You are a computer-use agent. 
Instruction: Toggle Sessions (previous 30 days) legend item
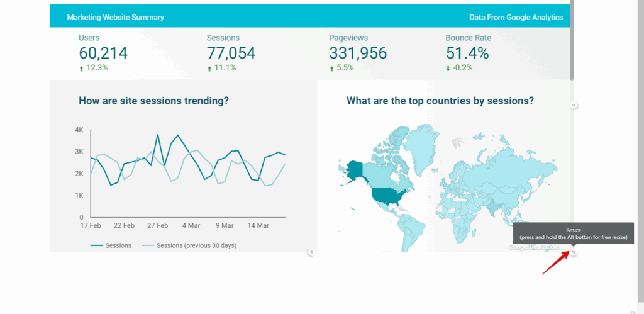click(x=194, y=245)
